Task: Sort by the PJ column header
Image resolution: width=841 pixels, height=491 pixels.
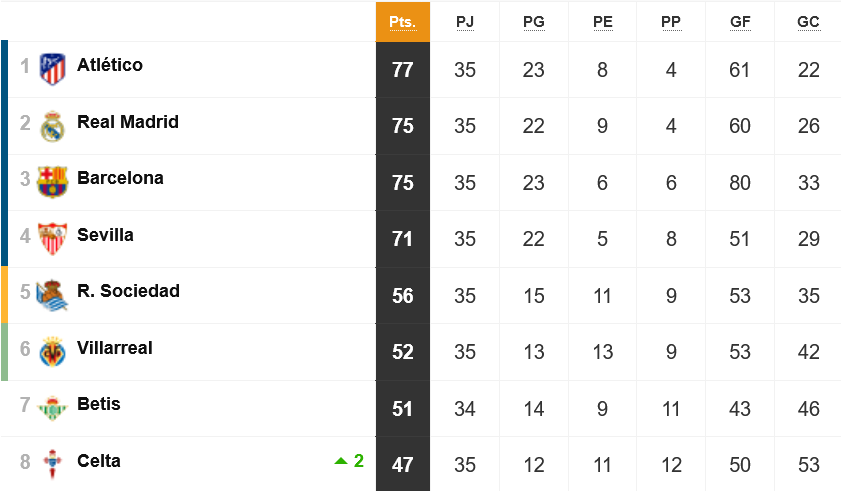Action: 465,22
